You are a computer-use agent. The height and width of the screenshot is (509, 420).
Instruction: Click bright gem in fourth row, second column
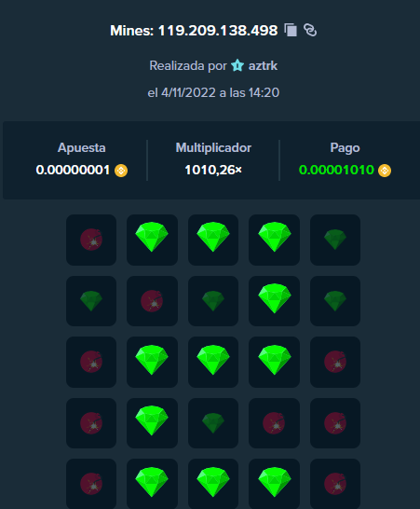152,423
